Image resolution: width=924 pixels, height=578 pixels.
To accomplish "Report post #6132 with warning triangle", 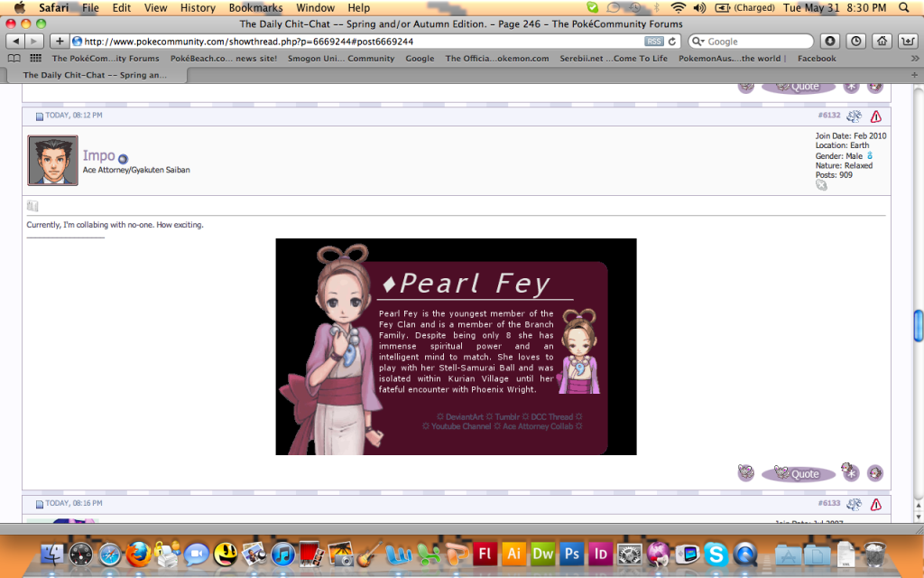I will click(876, 117).
